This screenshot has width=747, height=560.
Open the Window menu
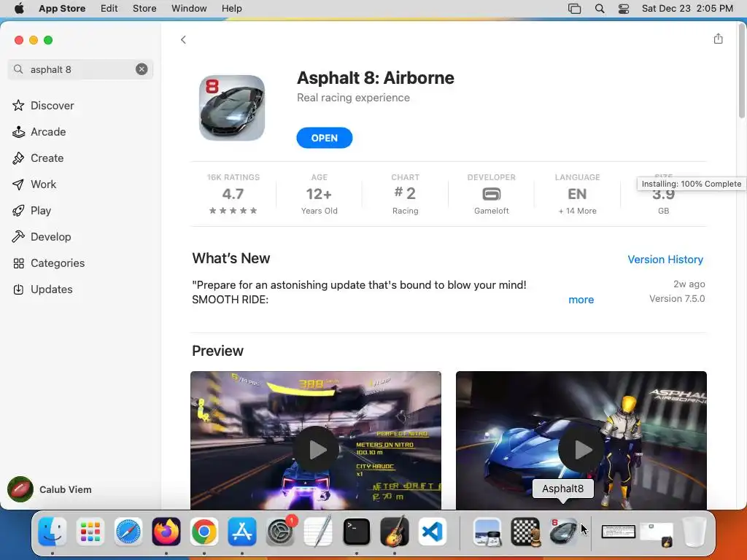pyautogui.click(x=189, y=9)
